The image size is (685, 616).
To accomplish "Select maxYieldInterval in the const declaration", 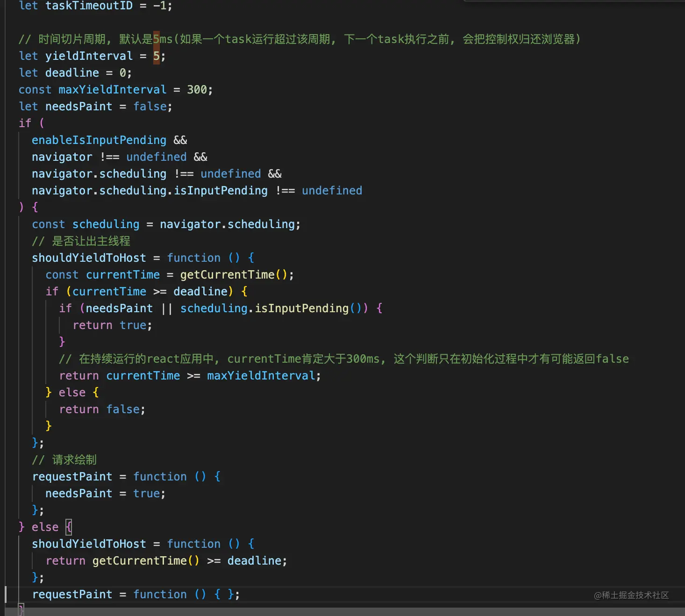I will click(112, 90).
